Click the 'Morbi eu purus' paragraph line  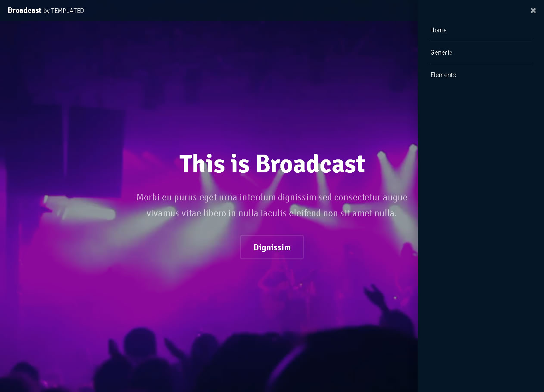[272, 197]
